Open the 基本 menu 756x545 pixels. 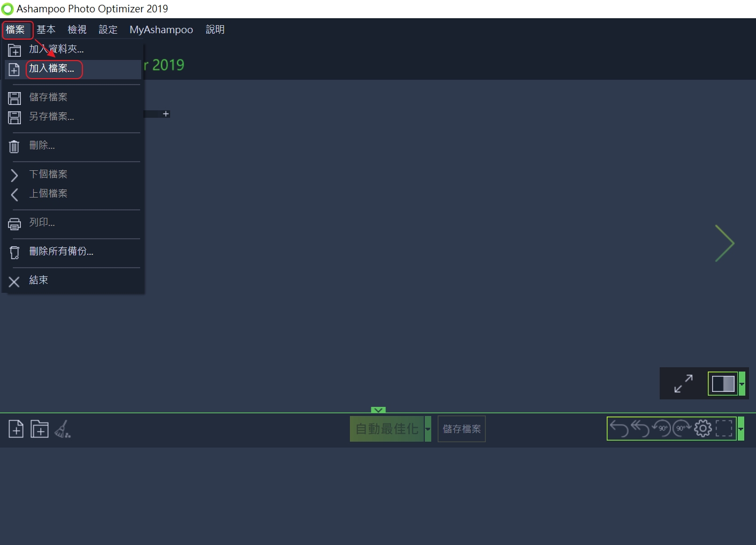coord(46,30)
